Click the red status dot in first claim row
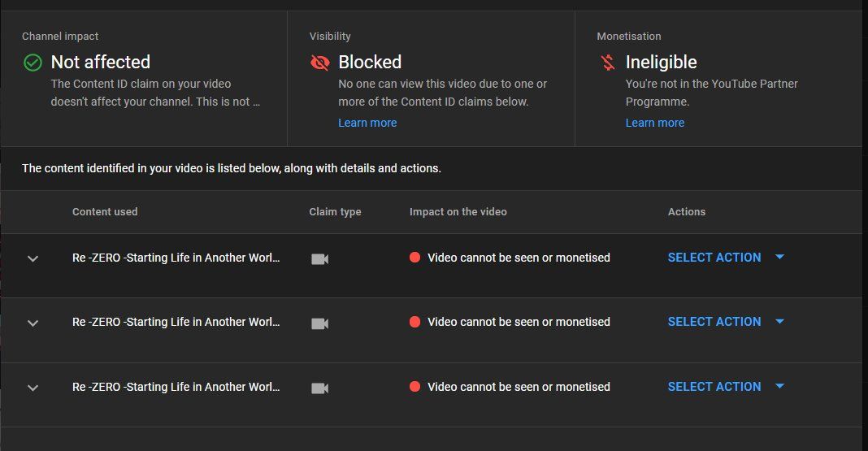This screenshot has width=868, height=451. click(414, 258)
